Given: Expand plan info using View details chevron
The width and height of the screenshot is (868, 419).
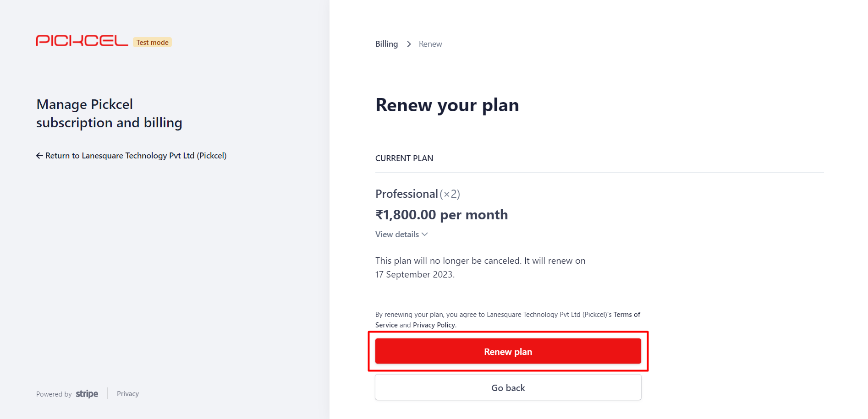Looking at the screenshot, I should (425, 234).
